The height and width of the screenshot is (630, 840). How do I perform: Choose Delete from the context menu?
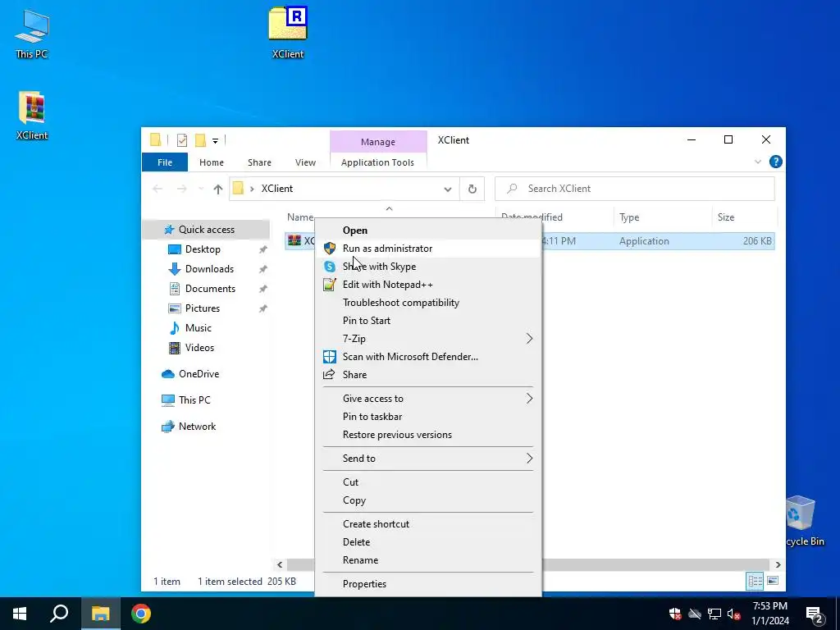(x=428, y=542)
